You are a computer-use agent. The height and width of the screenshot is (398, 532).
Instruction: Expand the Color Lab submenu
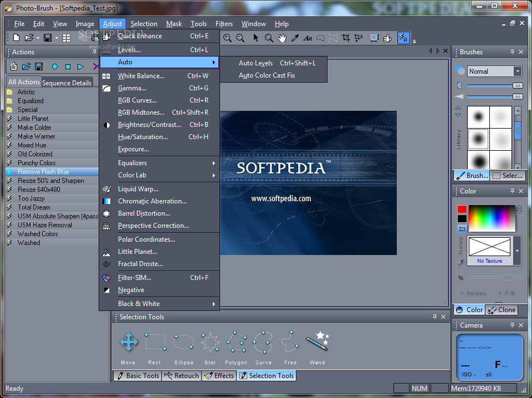click(x=159, y=175)
